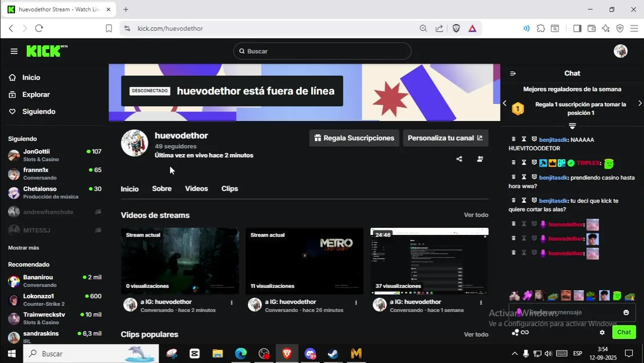Share huevodethor's channel with share icon

point(459,159)
